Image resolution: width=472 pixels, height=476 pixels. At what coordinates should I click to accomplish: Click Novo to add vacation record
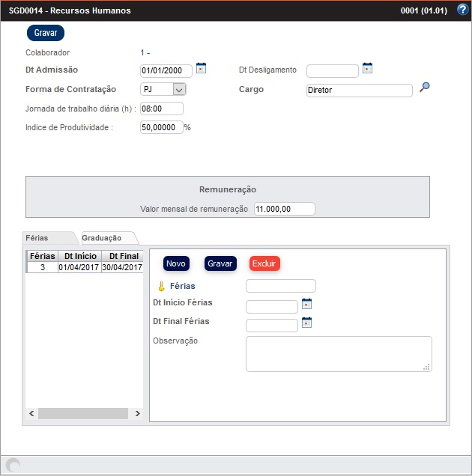176,263
